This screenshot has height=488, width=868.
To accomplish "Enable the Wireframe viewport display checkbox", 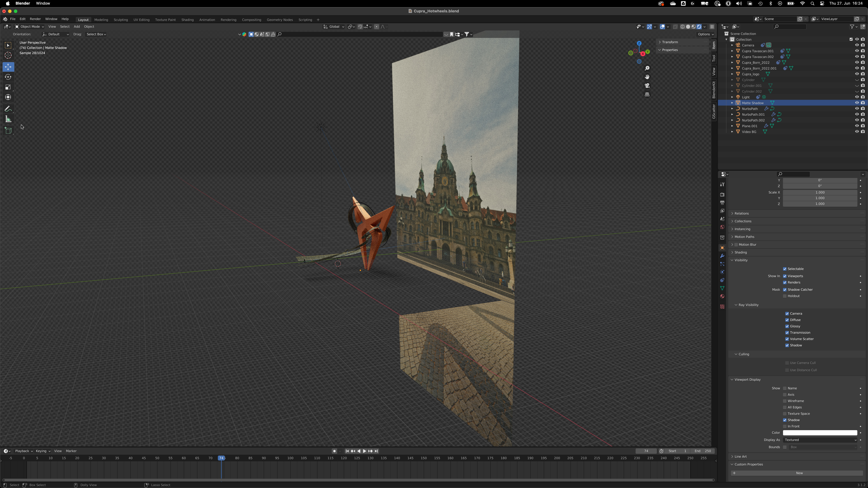I will (785, 401).
